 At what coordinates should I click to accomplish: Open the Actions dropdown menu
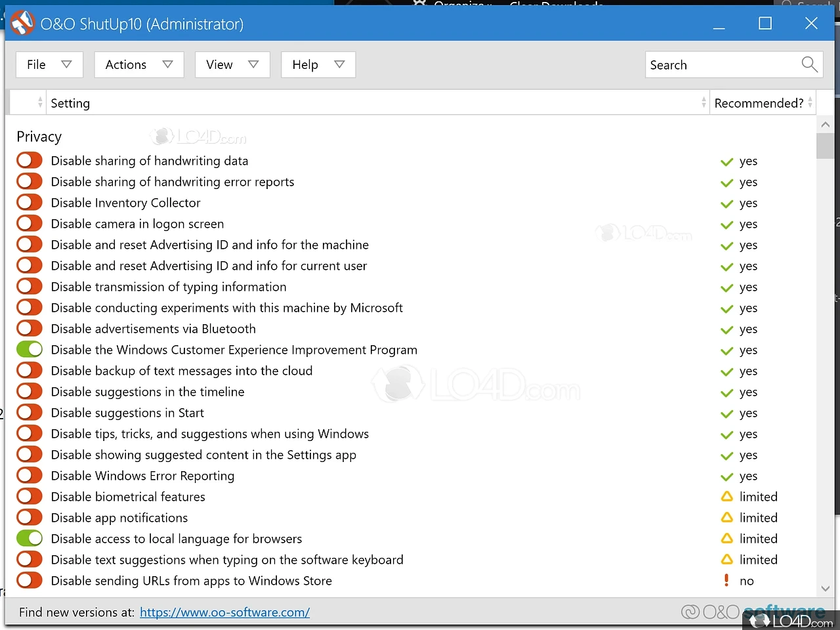coord(139,64)
